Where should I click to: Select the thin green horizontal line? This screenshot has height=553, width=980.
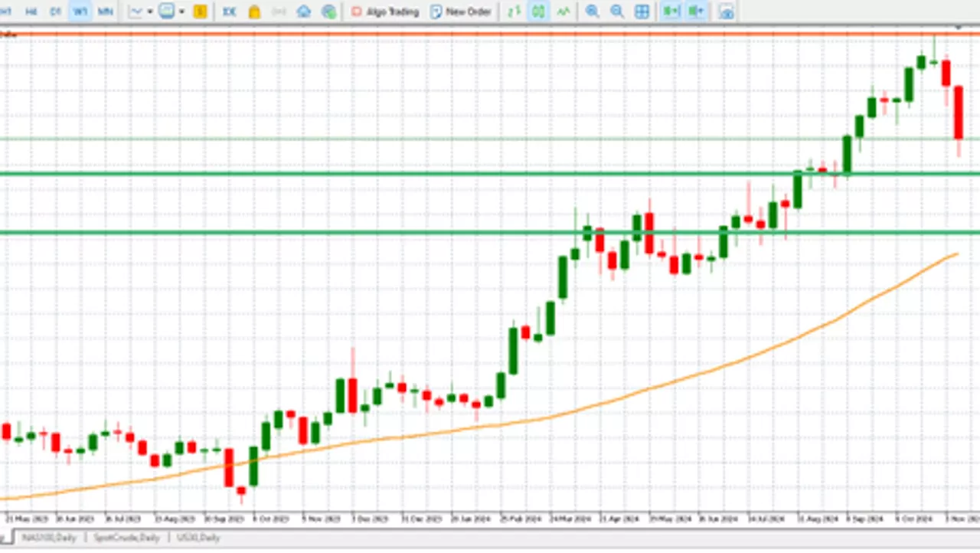490,139
